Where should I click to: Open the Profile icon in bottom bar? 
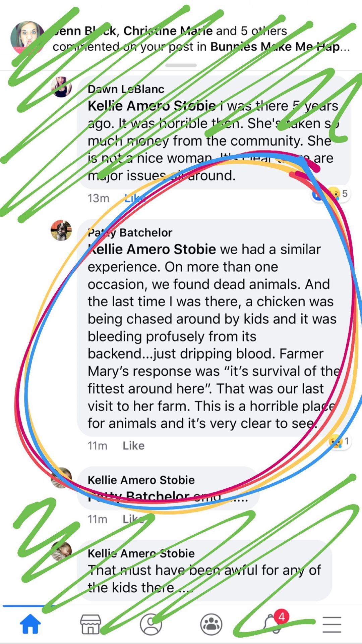click(x=151, y=624)
